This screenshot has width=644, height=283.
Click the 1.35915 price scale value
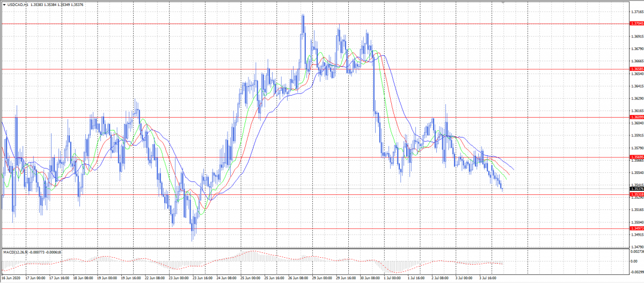(x=638, y=135)
